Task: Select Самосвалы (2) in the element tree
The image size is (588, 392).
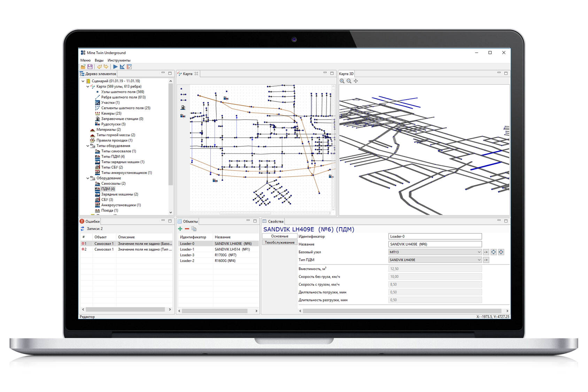Action: pyautogui.click(x=113, y=183)
